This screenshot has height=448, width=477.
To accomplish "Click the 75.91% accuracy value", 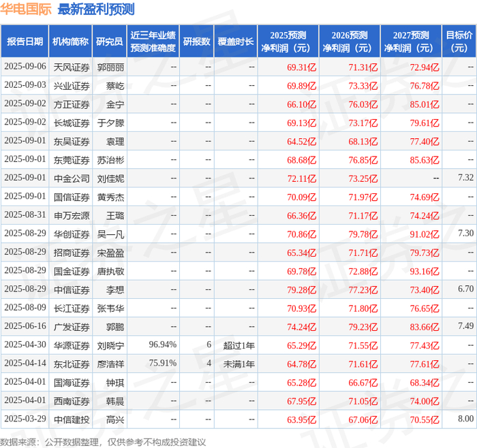I will coord(163,363).
